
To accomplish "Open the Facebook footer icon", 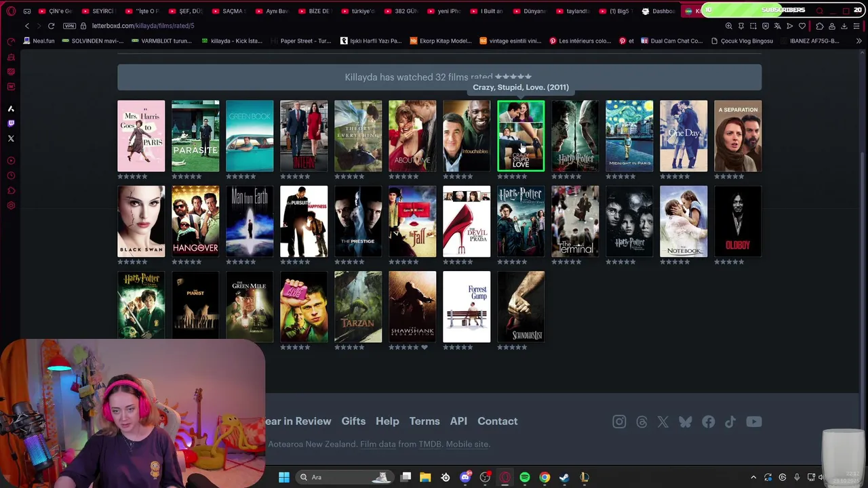I will [708, 422].
